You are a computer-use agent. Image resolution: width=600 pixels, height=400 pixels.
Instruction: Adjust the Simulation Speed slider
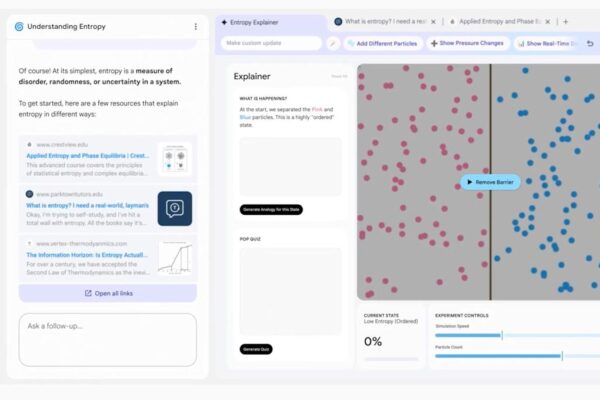pyautogui.click(x=502, y=335)
